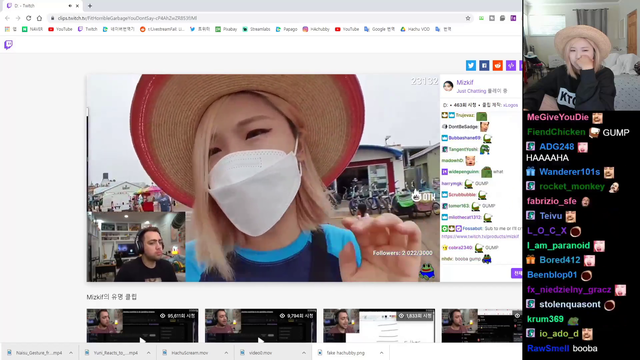Expand options for fake hachubby.png download

[x=381, y=353]
